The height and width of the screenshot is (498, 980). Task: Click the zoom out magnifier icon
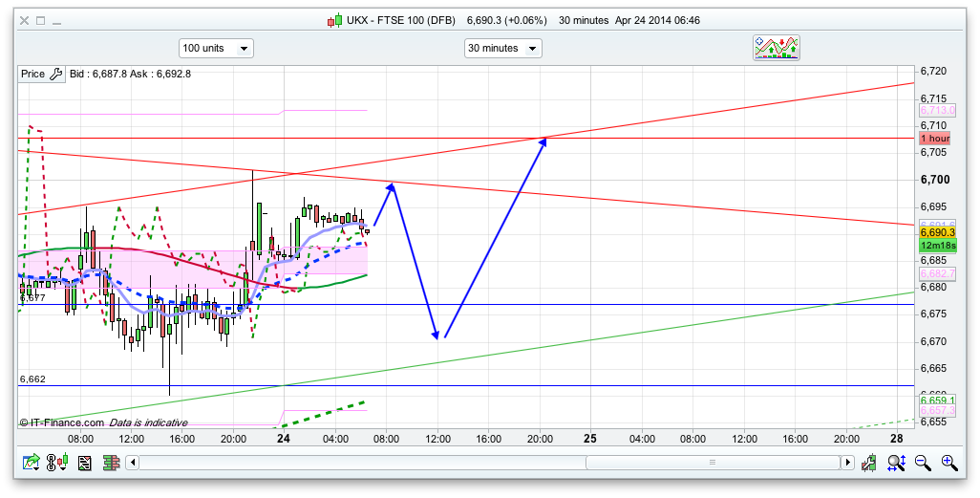point(923,464)
